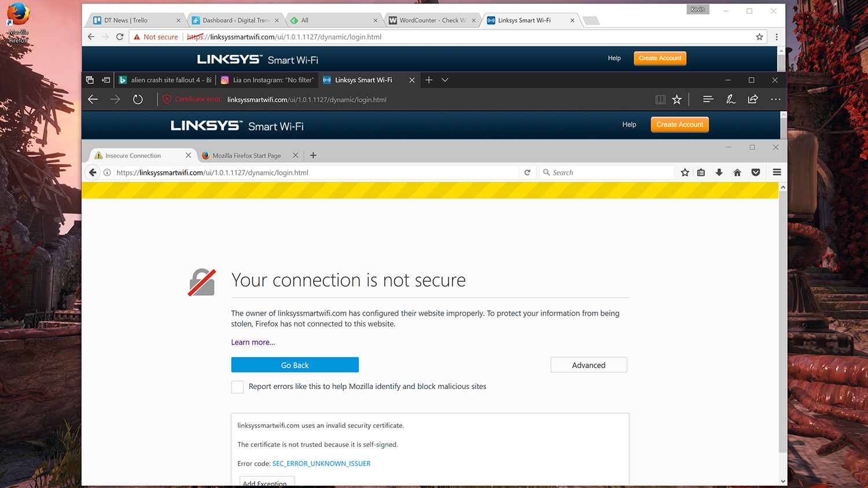The image size is (868, 488).
Task: Click Chrome reload page icon
Action: tap(120, 36)
